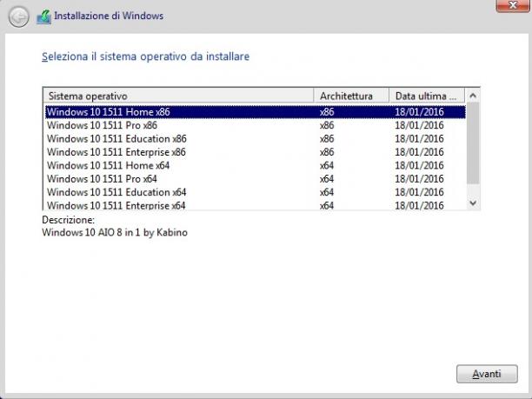The height and width of the screenshot is (399, 532).
Task: Select Windows 10 1511 Home x64
Action: pyautogui.click(x=256, y=165)
